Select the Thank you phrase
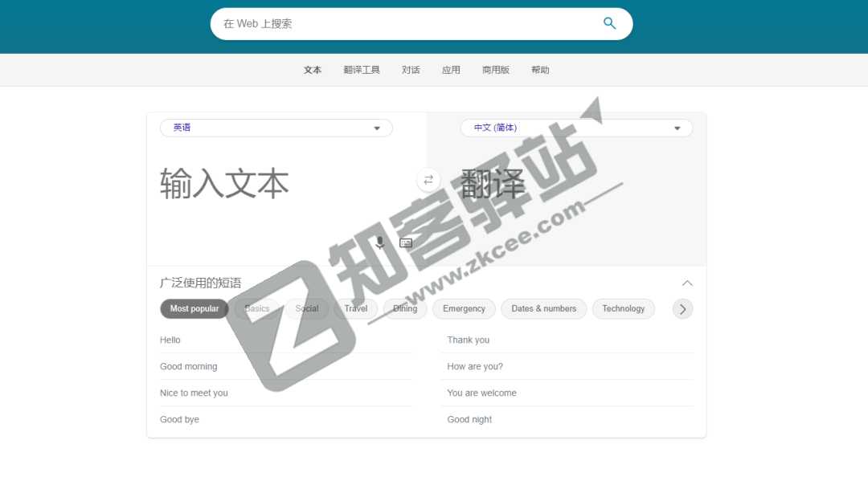868x493 pixels. click(x=468, y=340)
